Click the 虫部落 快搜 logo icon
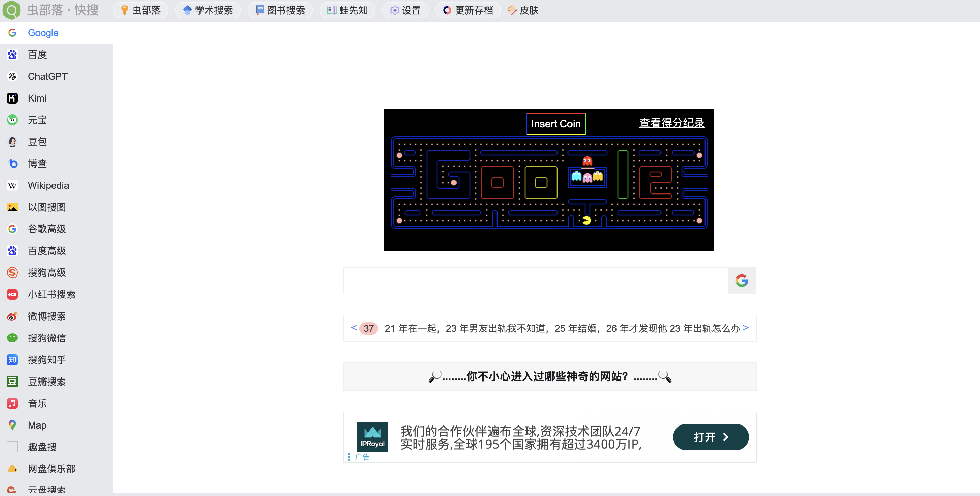Screen dimensions: 980x496 click(x=11, y=10)
